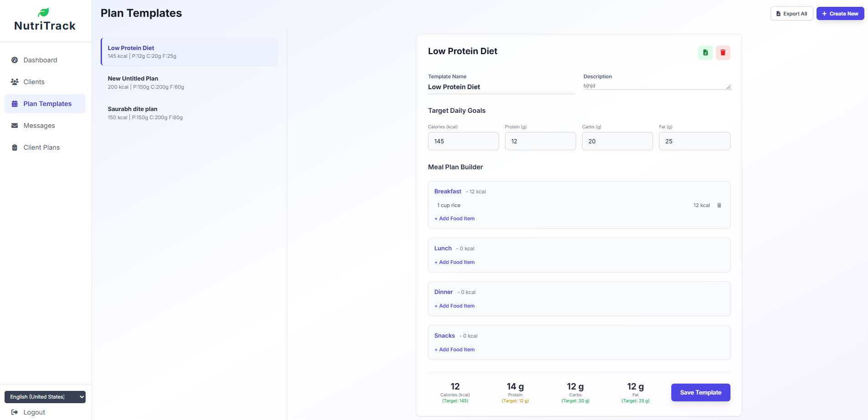Remove 1 cup rice with its trash icon
This screenshot has width=868, height=420.
719,205
